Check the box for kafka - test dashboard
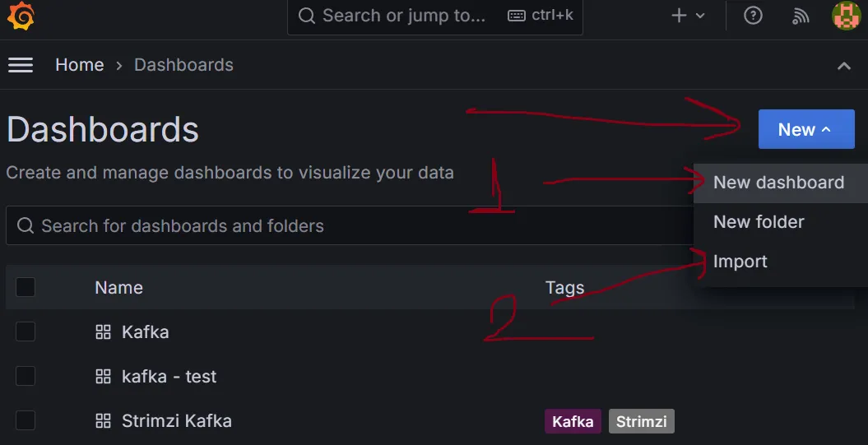Screen dimensions: 868x445 click(26, 376)
